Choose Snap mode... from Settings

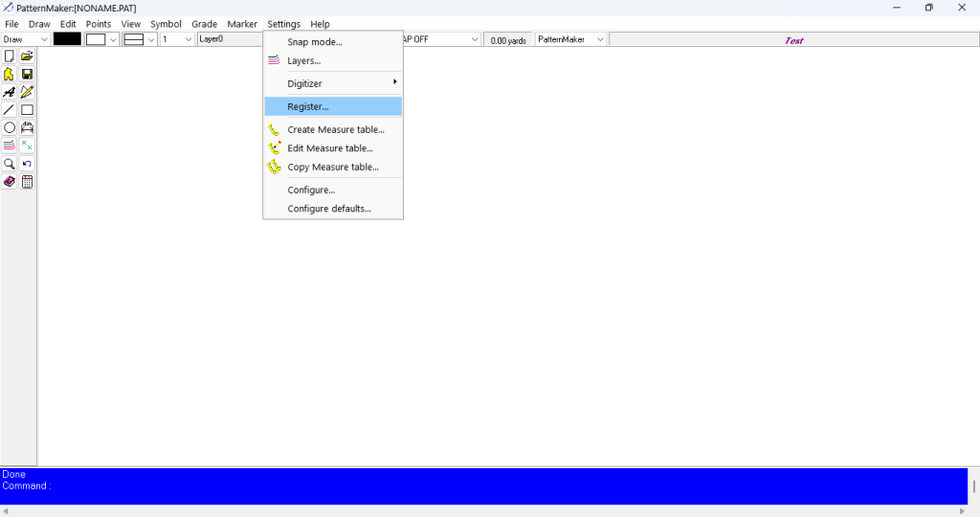[333, 42]
